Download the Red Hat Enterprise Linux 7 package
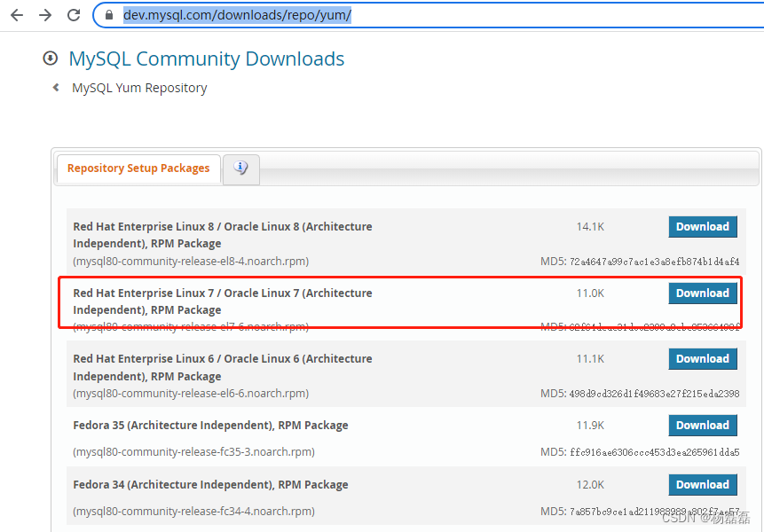Viewport: 764px width, 532px height. point(702,293)
